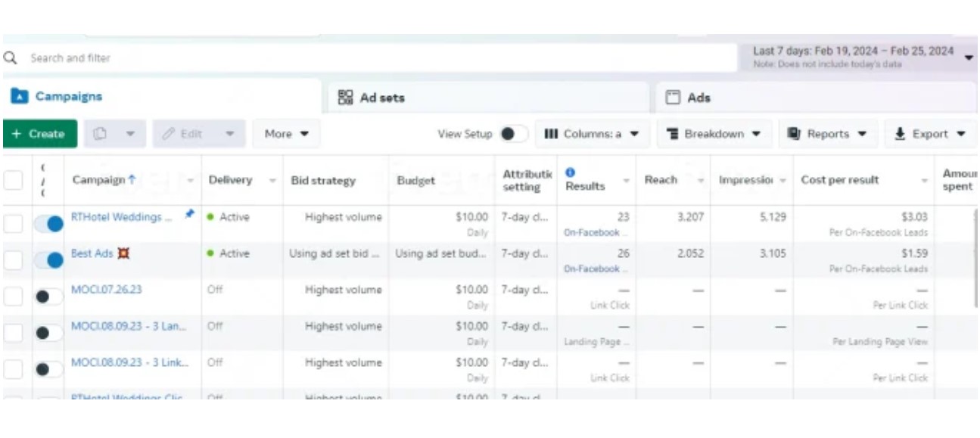Click the Results info icon
Image resolution: width=980 pixels, height=438 pixels.
[571, 172]
